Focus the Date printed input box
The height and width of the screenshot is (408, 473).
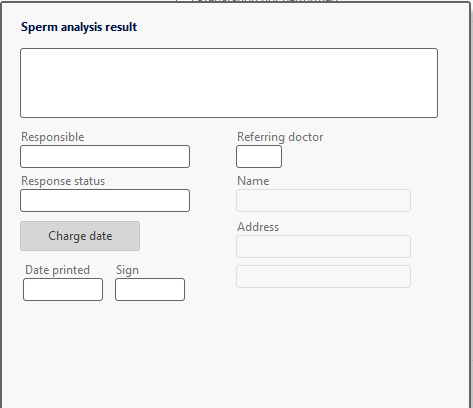[63, 289]
